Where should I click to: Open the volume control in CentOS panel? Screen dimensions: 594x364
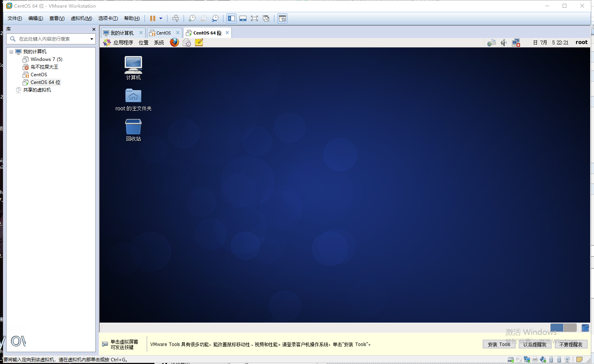click(504, 43)
